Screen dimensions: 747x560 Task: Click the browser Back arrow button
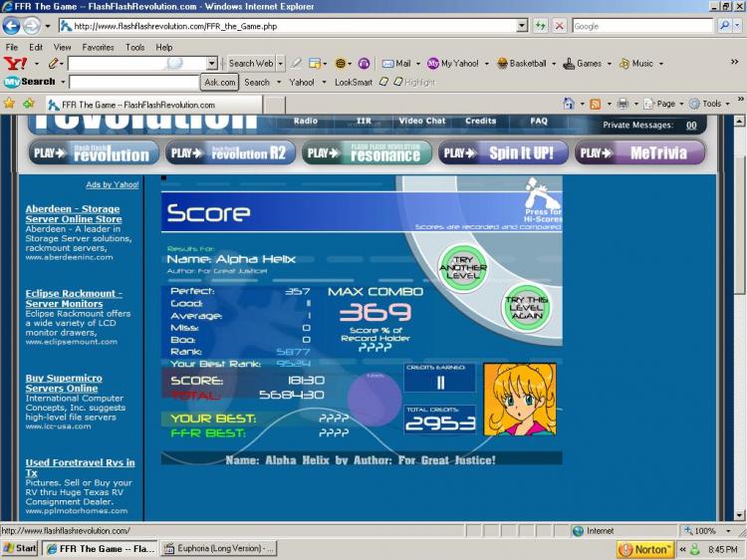pyautogui.click(x=11, y=26)
